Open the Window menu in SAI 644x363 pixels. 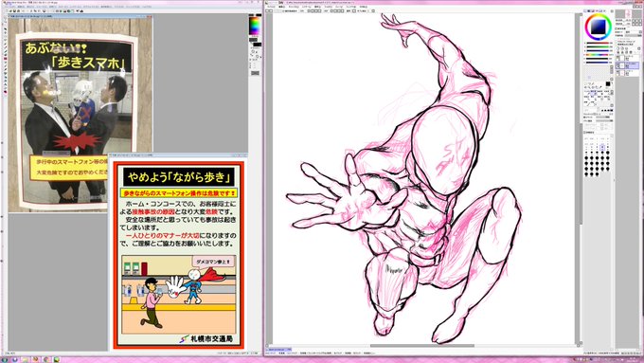[350, 7]
